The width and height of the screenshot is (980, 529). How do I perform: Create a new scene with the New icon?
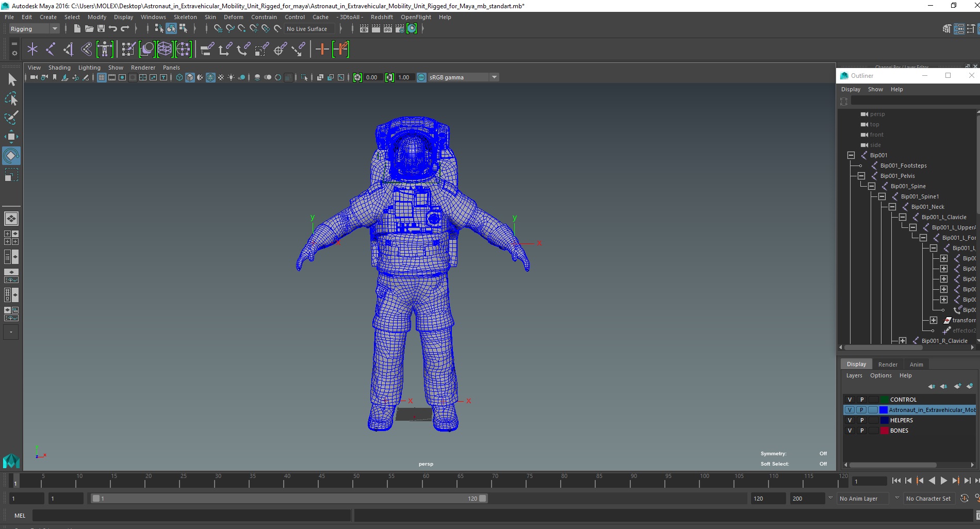tap(77, 29)
